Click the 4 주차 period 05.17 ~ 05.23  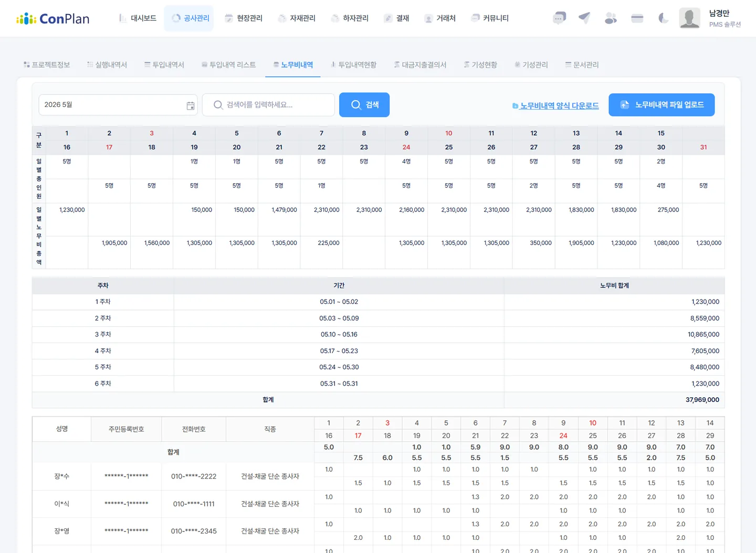pyautogui.click(x=339, y=351)
